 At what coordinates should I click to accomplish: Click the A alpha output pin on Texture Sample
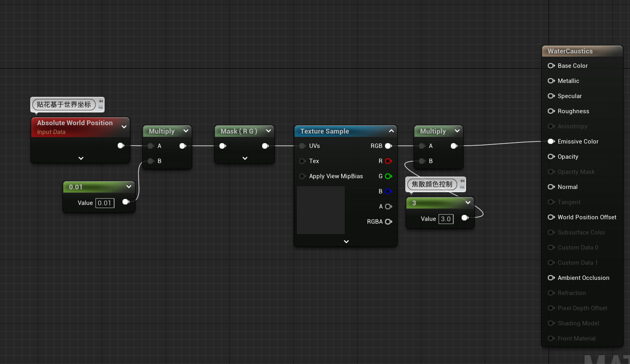(389, 207)
